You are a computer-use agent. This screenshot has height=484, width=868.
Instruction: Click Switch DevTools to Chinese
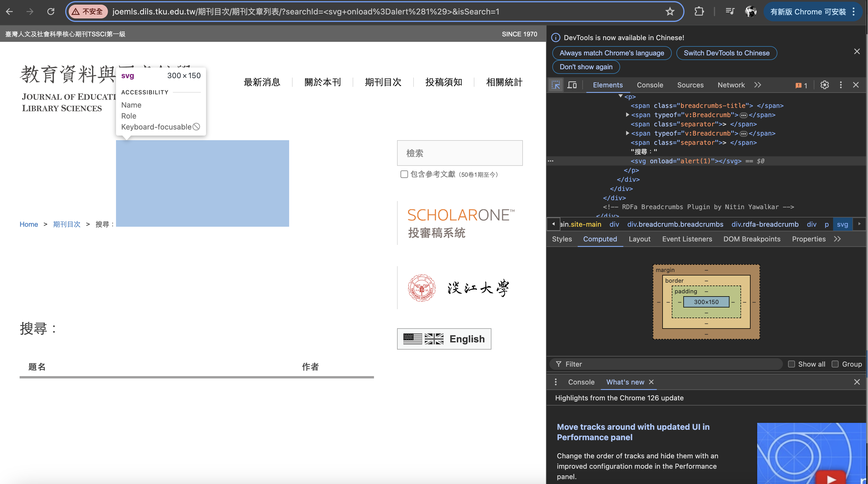pos(727,53)
